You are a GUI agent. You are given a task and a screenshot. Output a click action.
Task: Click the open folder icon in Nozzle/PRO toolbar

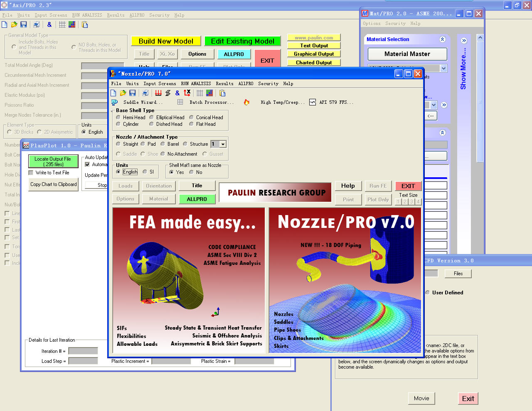coord(123,93)
